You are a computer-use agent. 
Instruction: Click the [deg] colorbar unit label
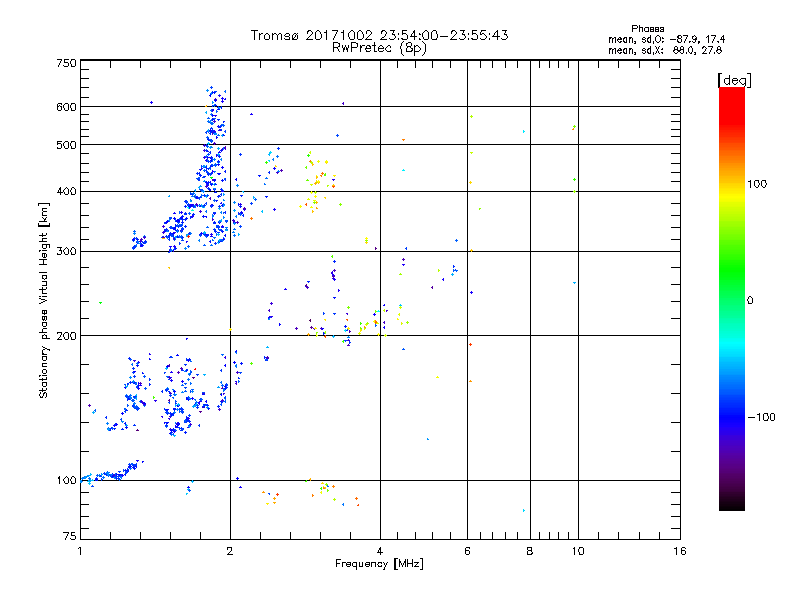click(x=734, y=80)
